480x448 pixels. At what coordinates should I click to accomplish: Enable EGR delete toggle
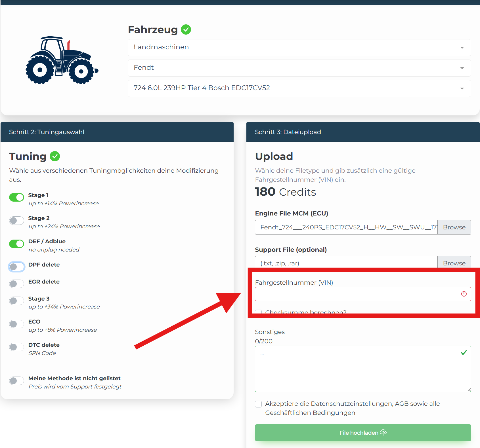click(x=16, y=284)
